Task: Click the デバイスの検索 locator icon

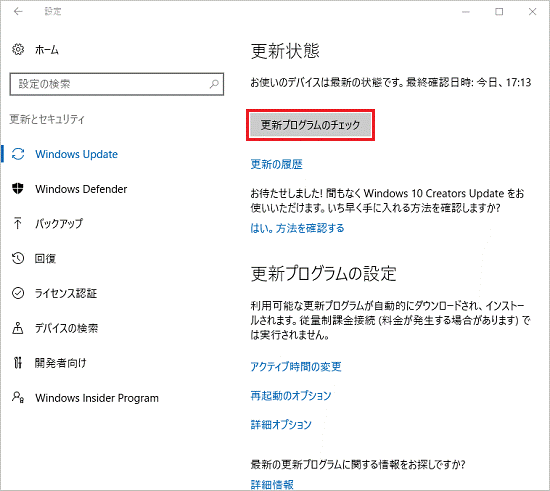Action: 18,328
